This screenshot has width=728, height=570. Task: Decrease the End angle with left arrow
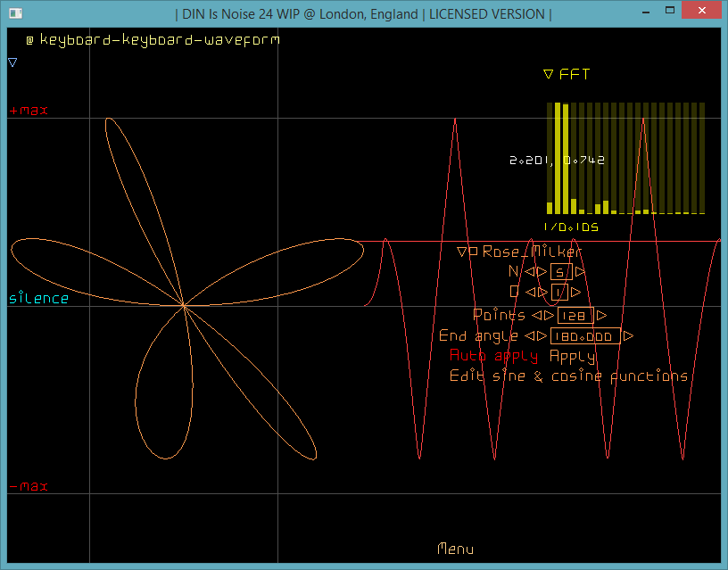[x=529, y=336]
